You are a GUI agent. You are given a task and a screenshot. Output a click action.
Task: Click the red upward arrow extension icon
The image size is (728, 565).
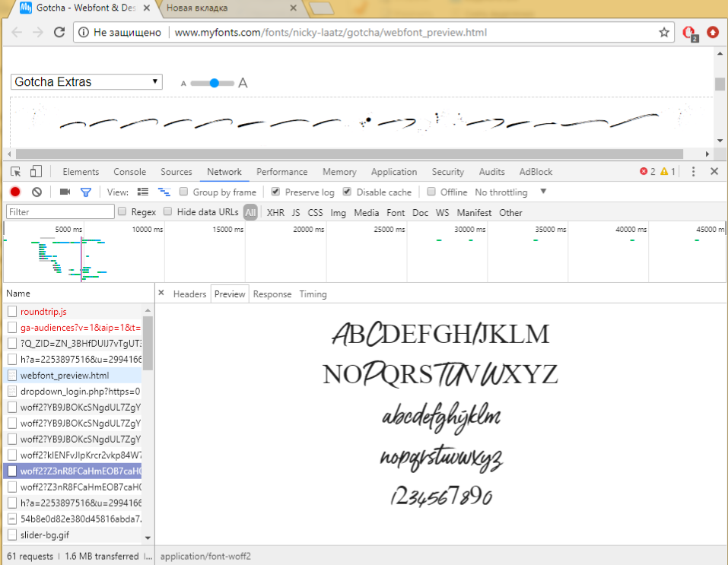coord(713,32)
